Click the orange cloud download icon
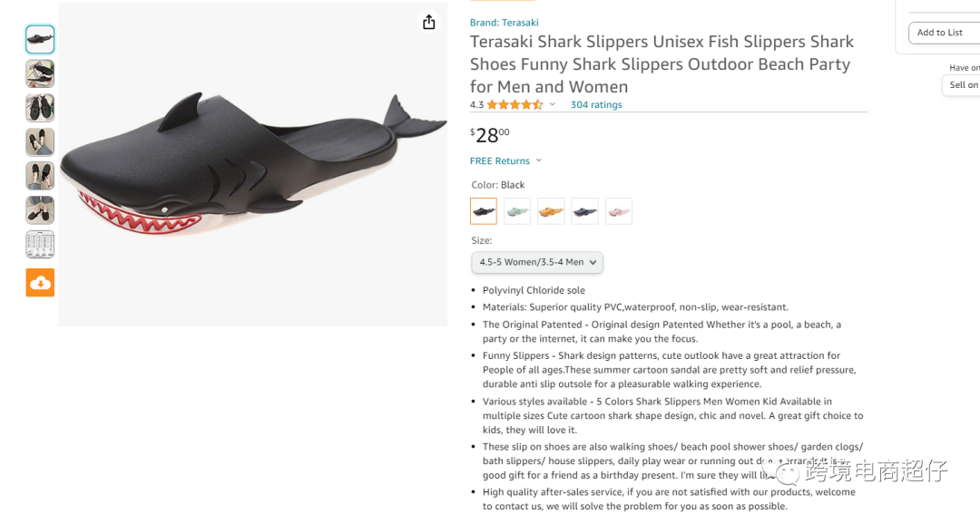The image size is (980, 514). click(x=40, y=282)
